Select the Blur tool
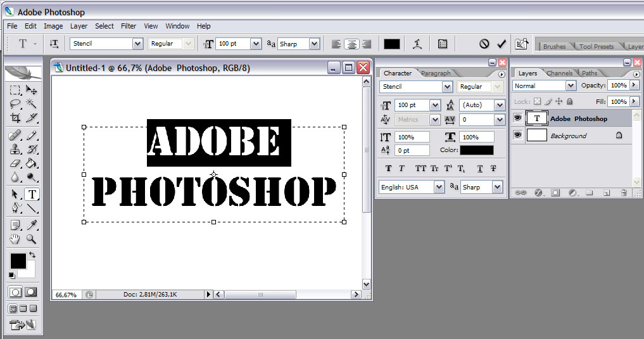 15,177
